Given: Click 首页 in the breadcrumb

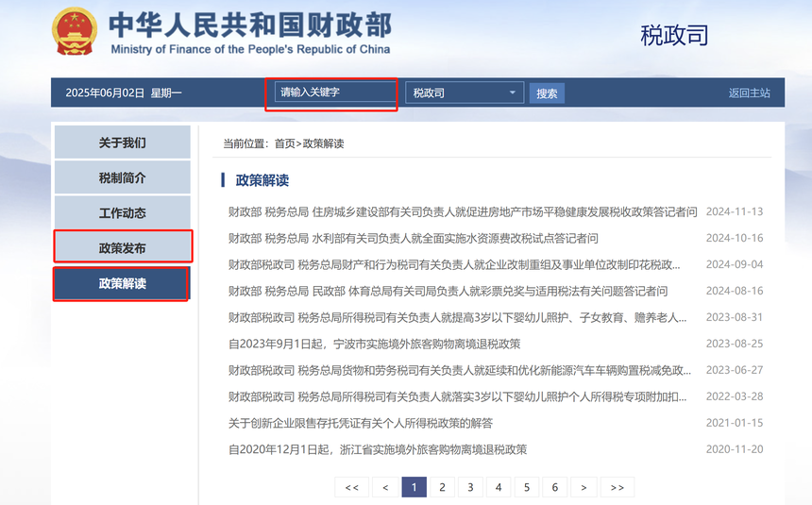Looking at the screenshot, I should pyautogui.click(x=284, y=143).
